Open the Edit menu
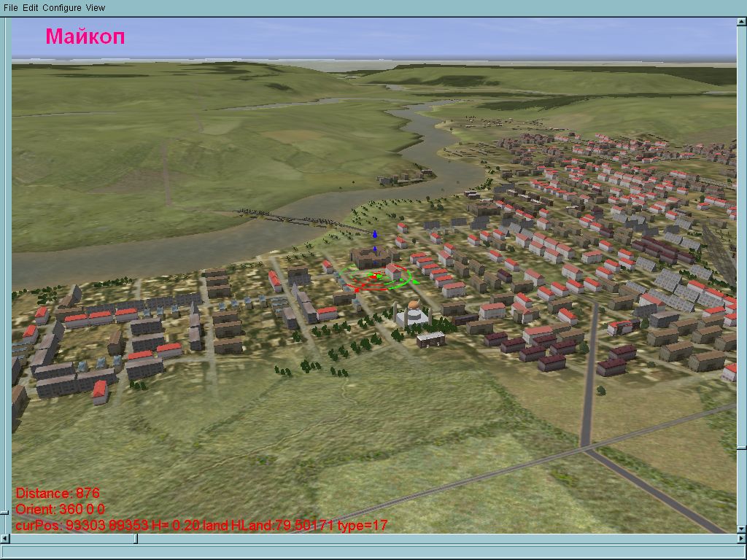Image resolution: width=747 pixels, height=560 pixels. point(30,7)
